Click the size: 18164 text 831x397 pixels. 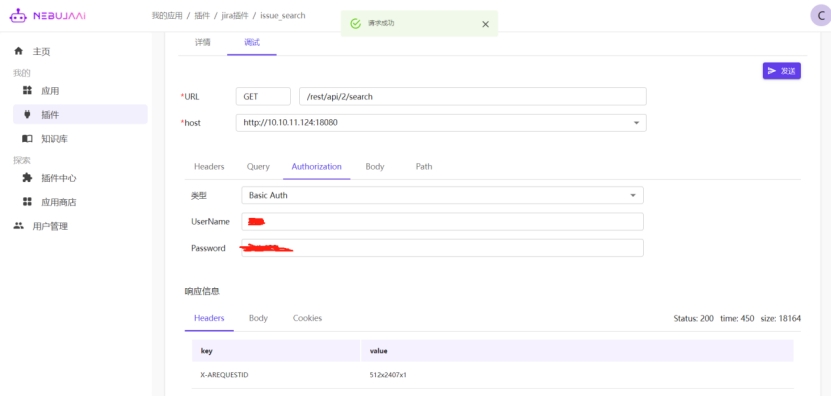[x=781, y=319]
